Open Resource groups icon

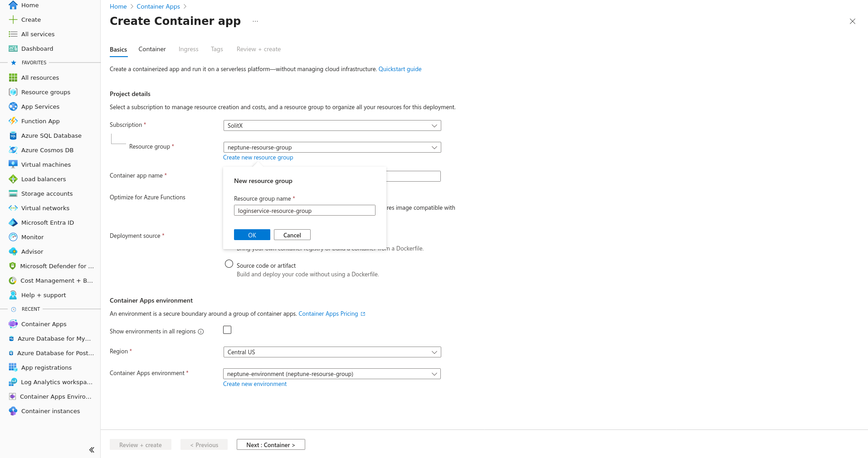coord(13,92)
